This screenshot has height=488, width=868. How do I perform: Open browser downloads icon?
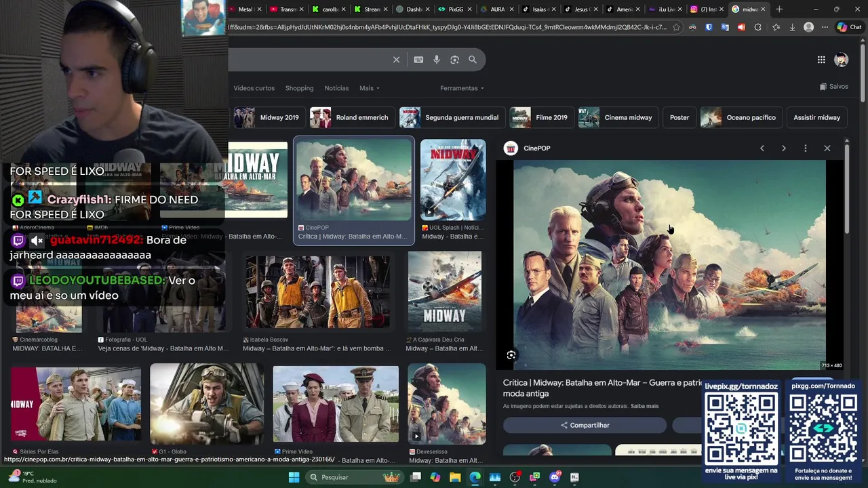[792, 28]
